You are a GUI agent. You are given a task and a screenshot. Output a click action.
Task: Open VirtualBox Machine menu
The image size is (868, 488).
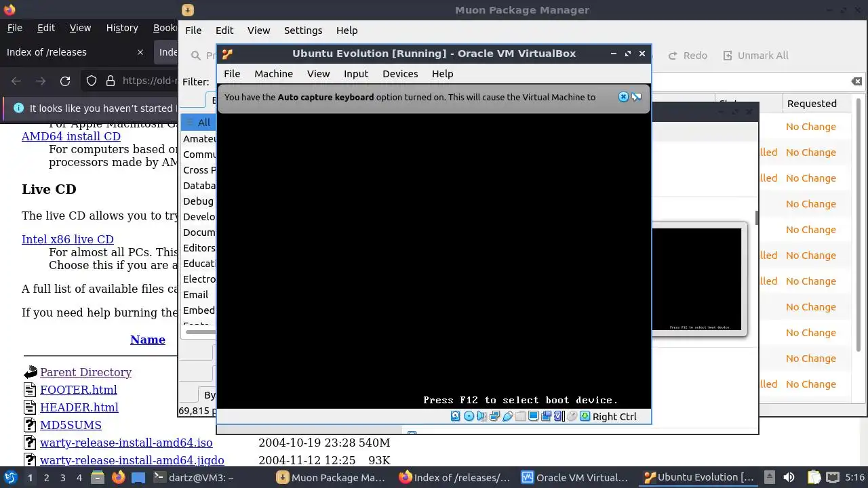pos(274,74)
